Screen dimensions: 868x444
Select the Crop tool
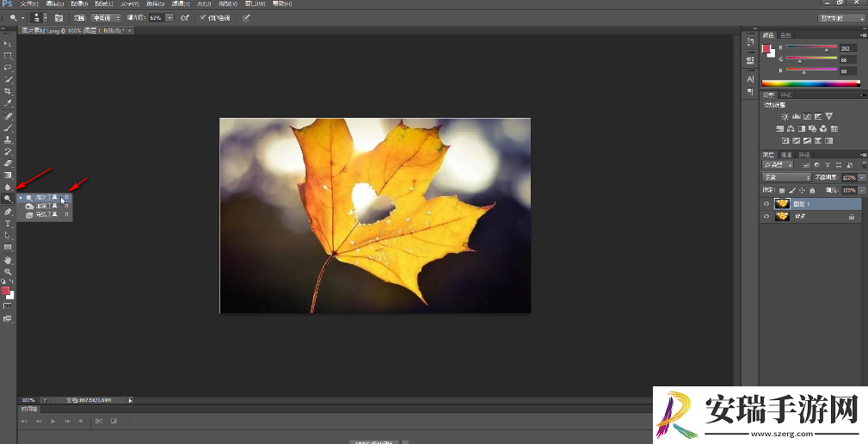pyautogui.click(x=8, y=91)
